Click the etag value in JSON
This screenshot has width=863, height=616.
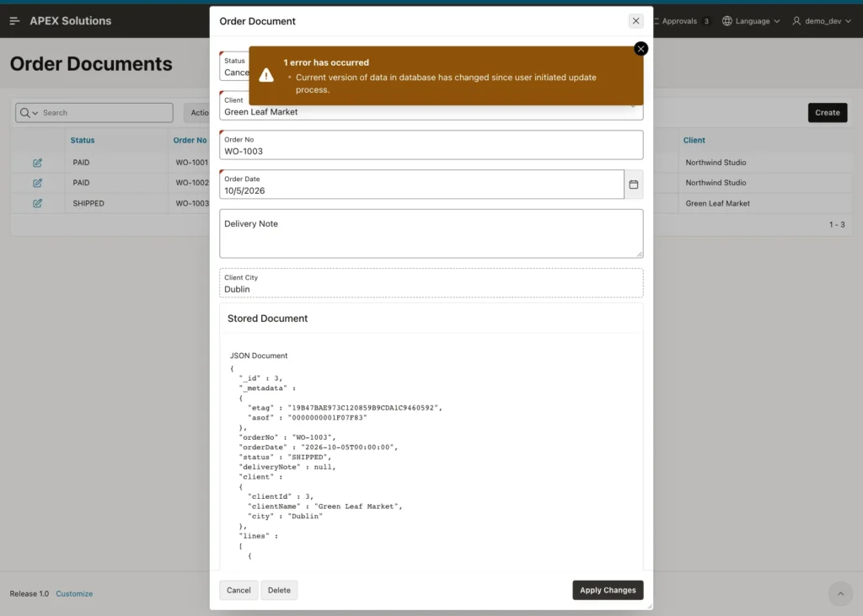tap(364, 408)
